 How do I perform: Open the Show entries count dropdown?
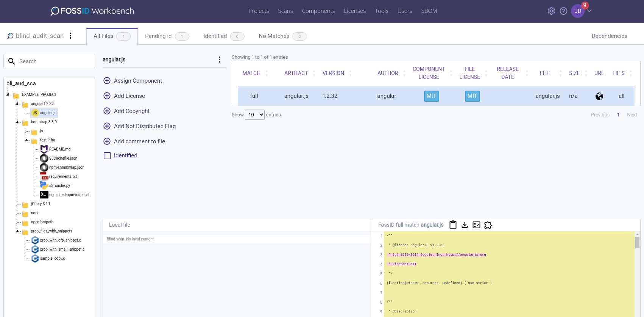coord(255,115)
